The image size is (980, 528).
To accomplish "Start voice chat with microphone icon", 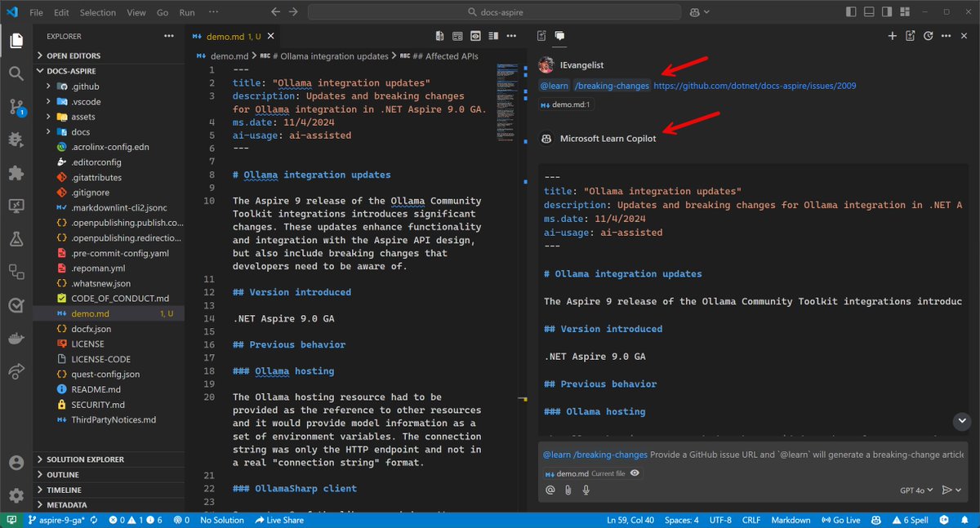I will [586, 490].
